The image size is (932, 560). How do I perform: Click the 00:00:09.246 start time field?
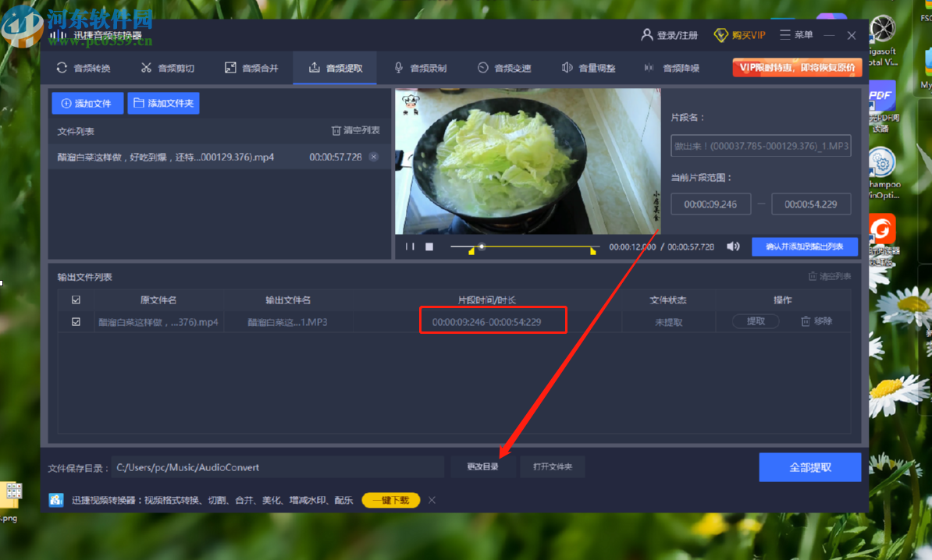pyautogui.click(x=710, y=204)
